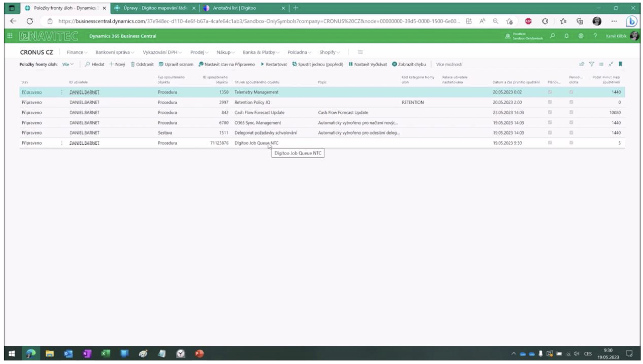The width and height of the screenshot is (643, 364).
Task: Toggle Periodická úloha checkbox in O365 Sync row
Action: tap(571, 122)
